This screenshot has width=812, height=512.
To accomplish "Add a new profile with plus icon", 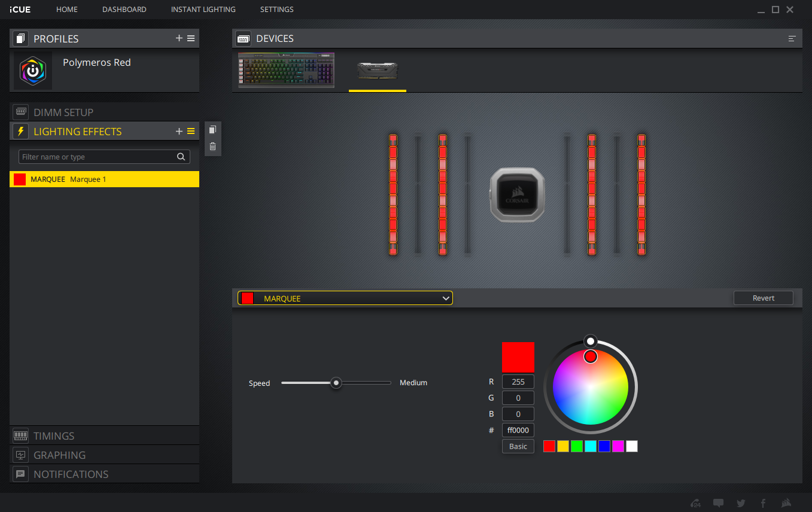I will (x=179, y=38).
